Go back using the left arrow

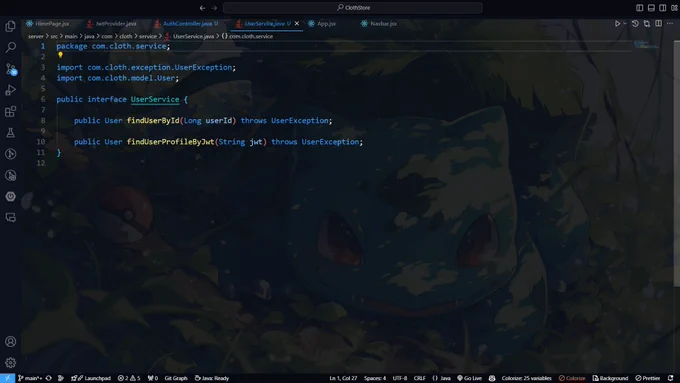pos(202,8)
